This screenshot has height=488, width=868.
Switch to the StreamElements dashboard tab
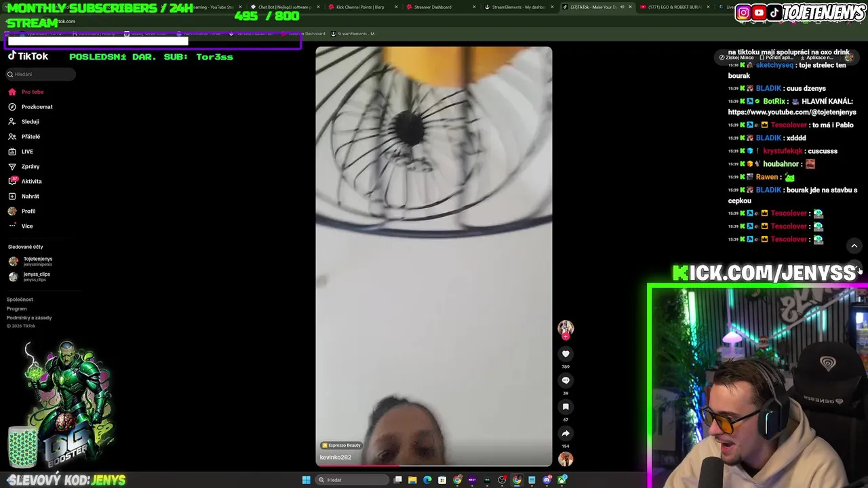click(519, 7)
